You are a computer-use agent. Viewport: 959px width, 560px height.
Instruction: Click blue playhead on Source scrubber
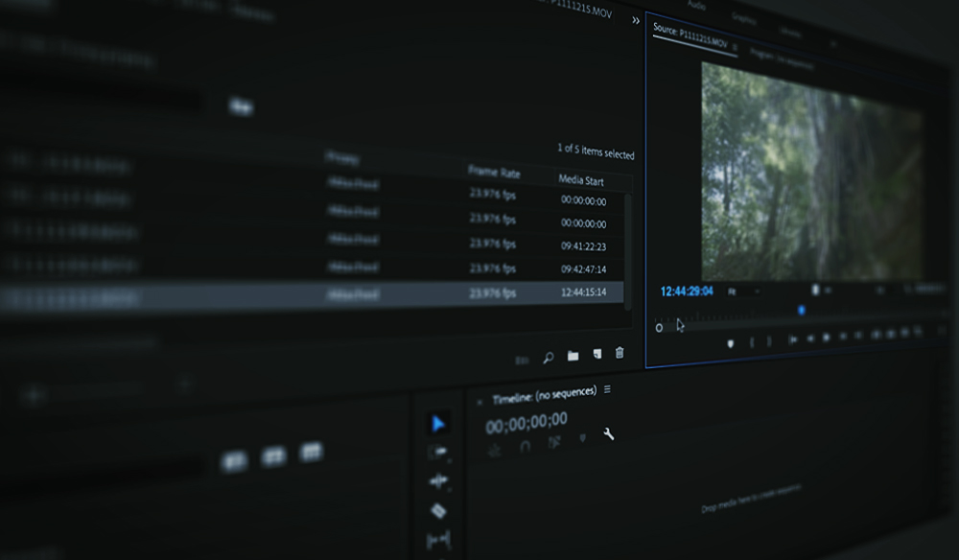801,311
